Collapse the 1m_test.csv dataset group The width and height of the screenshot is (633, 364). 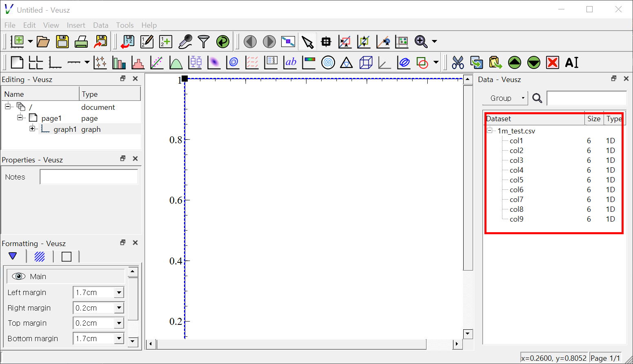tap(490, 131)
